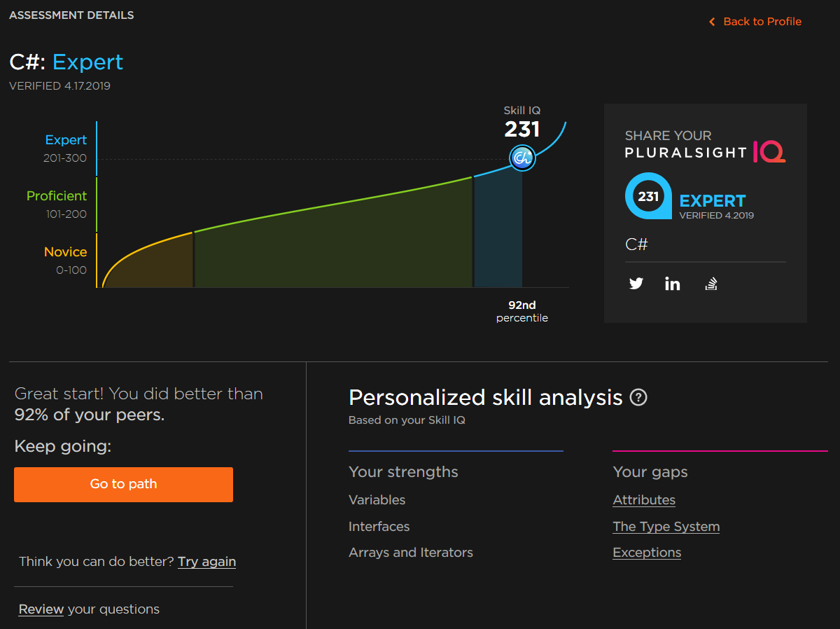Image resolution: width=840 pixels, height=629 pixels.
Task: Click the Novice level label
Action: (x=65, y=252)
